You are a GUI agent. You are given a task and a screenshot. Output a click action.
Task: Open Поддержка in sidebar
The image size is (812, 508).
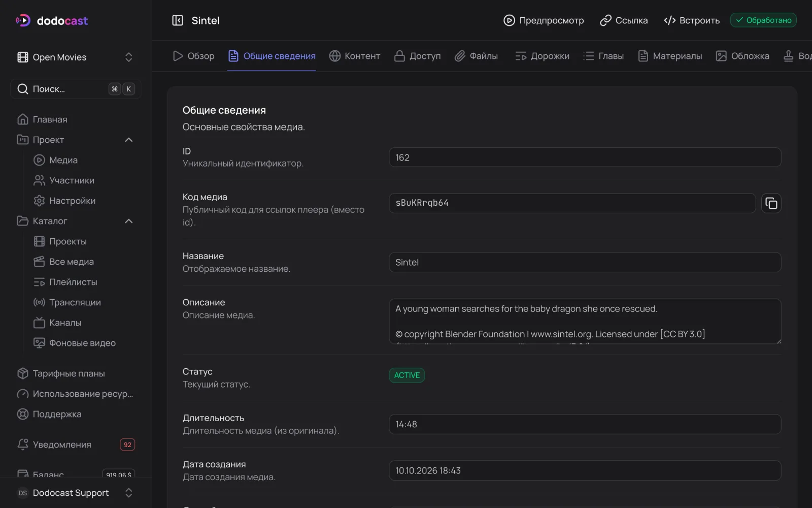pyautogui.click(x=76, y=414)
